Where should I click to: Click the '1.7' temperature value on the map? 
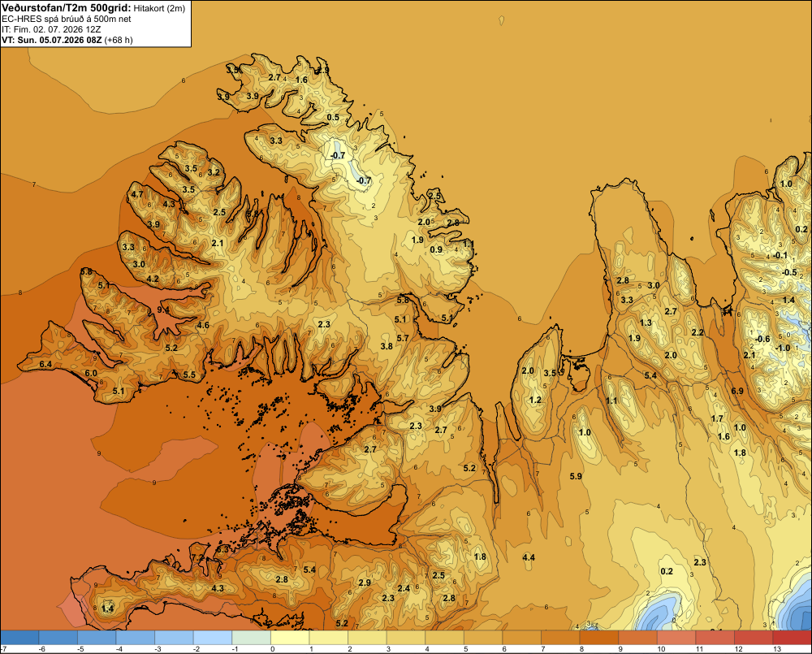pyautogui.click(x=717, y=418)
